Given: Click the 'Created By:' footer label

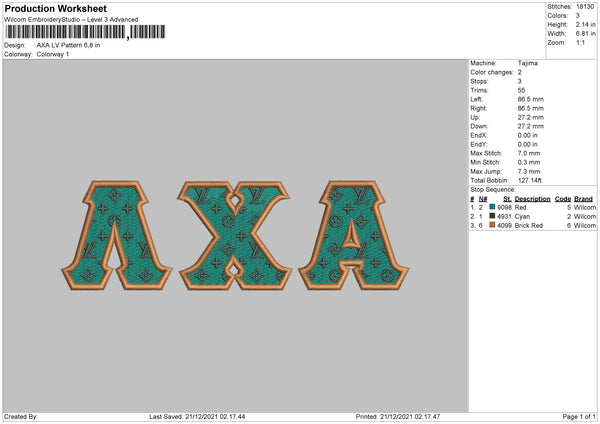Looking at the screenshot, I should pos(21,416).
